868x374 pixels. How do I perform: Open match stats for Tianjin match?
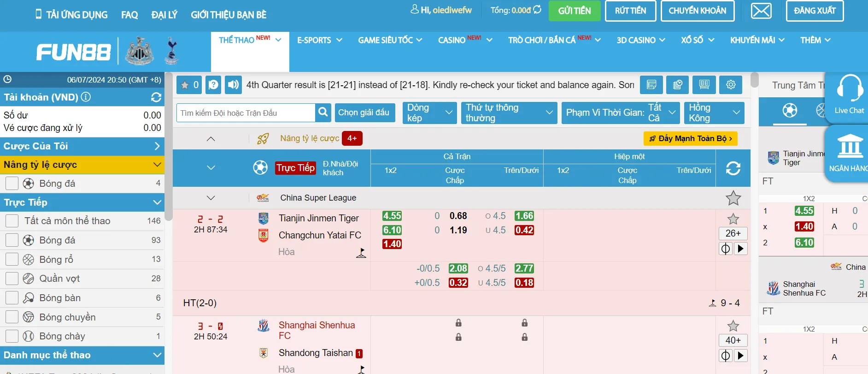(726, 249)
